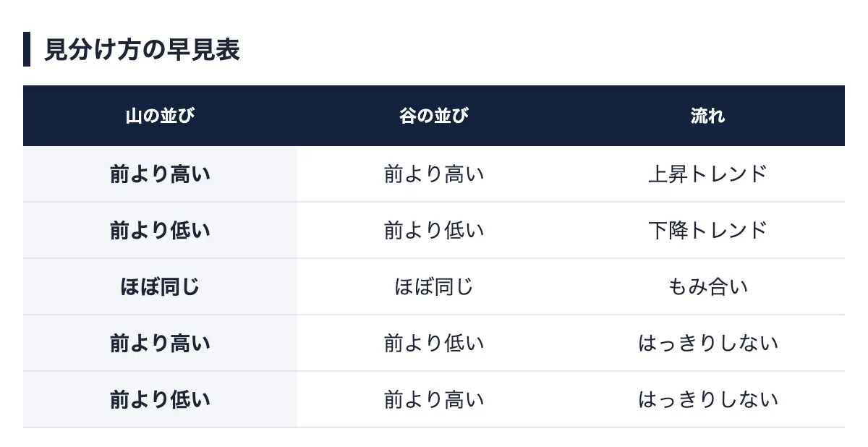Click bold 前より低い in the 下降トレンド row
Screen dimensions: 868x447
(160, 231)
